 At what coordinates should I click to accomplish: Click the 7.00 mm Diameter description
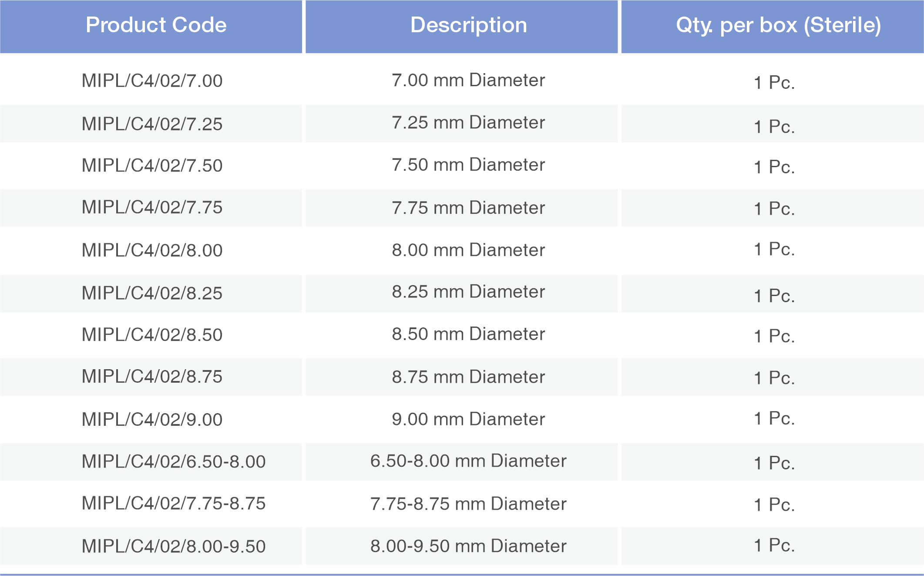coord(469,81)
